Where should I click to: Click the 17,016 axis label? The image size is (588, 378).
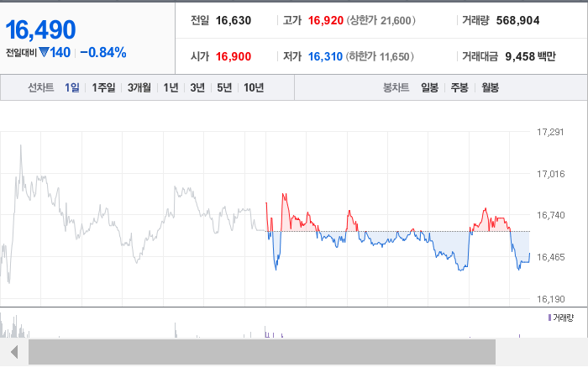(550, 174)
